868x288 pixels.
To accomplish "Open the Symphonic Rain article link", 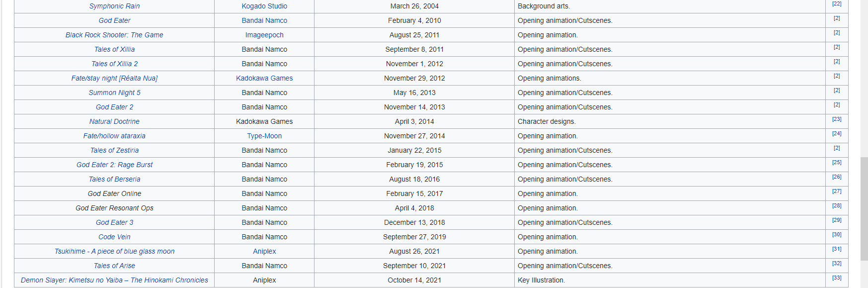I will pyautogui.click(x=114, y=6).
